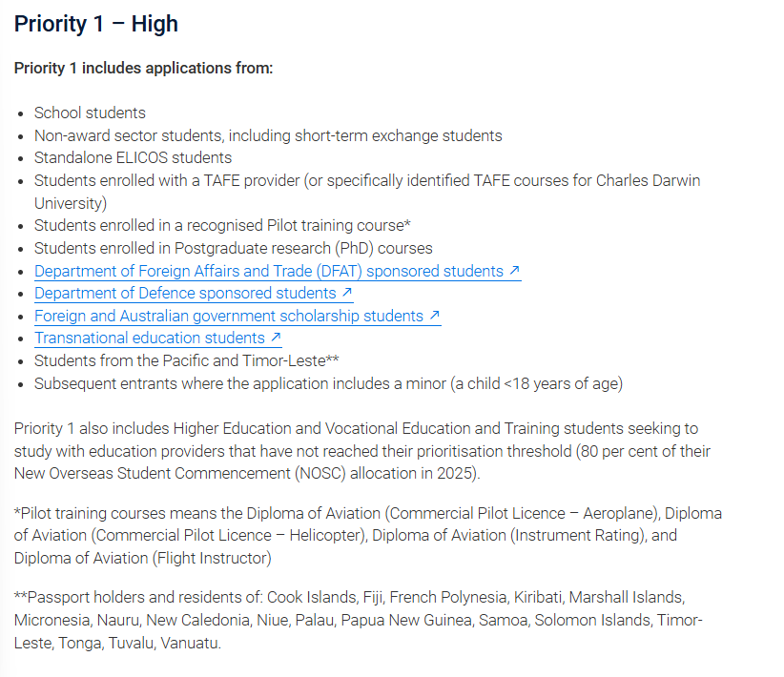The width and height of the screenshot is (784, 677).
Task: Click the Non-award sector students list item
Action: click(268, 135)
